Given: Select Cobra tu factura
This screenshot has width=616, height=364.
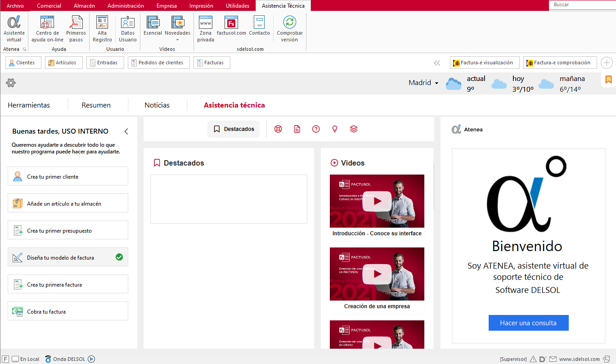Looking at the screenshot, I should [68, 311].
